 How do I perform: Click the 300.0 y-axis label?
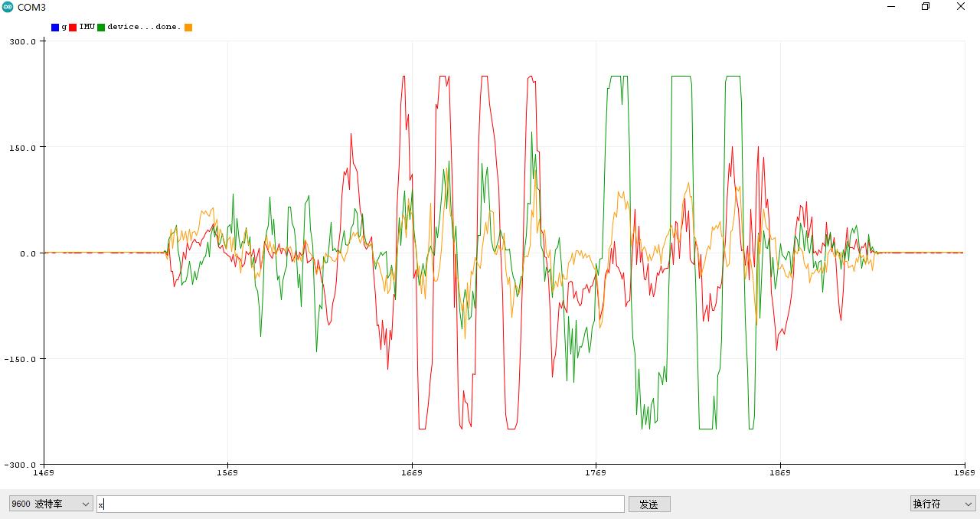click(x=22, y=41)
